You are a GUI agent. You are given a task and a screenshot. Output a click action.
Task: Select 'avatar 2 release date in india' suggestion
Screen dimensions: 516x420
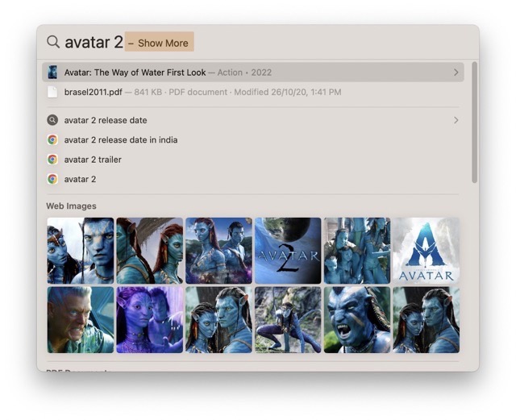(252, 140)
